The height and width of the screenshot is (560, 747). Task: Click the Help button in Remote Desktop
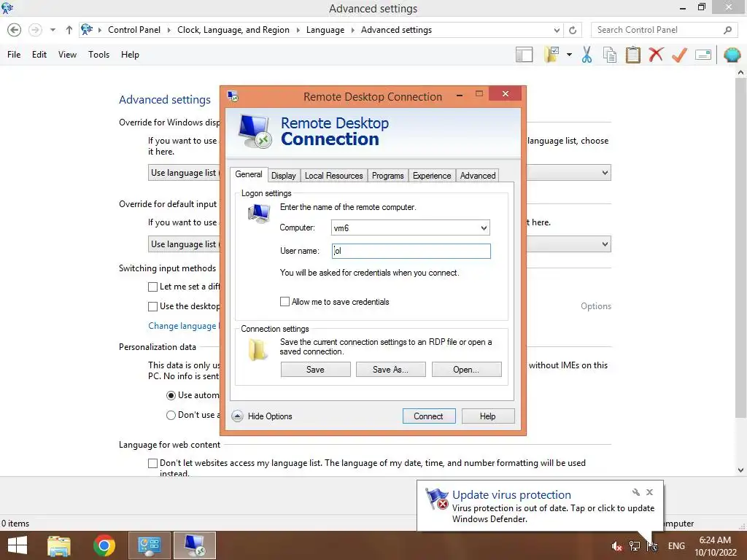click(x=487, y=416)
